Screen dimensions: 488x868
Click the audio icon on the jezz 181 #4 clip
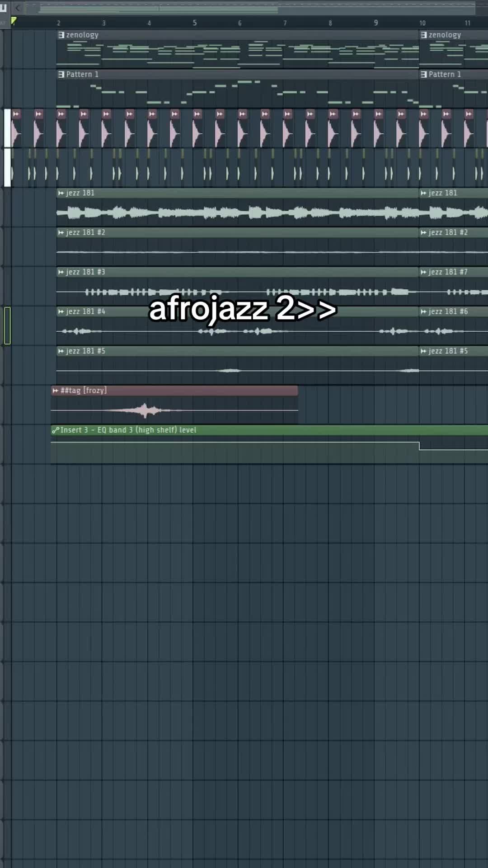pos(61,311)
